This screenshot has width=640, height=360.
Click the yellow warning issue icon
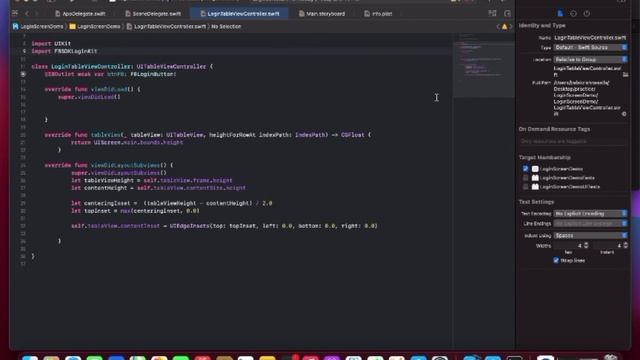click(x=504, y=27)
